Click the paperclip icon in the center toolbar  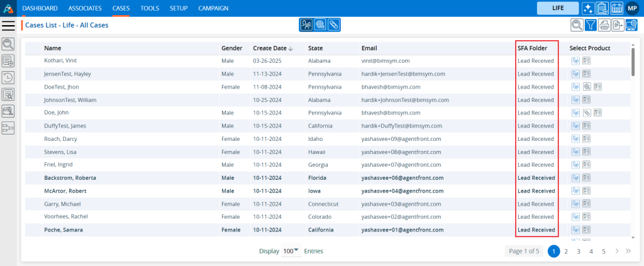334,25
